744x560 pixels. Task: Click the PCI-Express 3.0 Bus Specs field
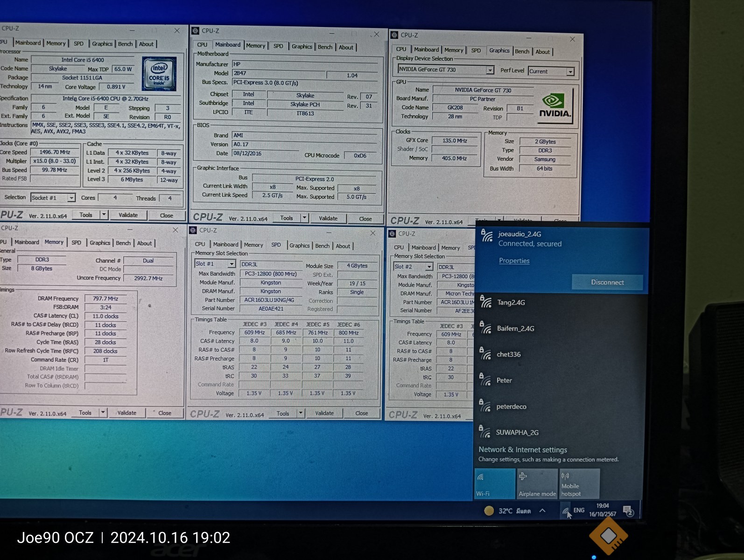pyautogui.click(x=305, y=83)
